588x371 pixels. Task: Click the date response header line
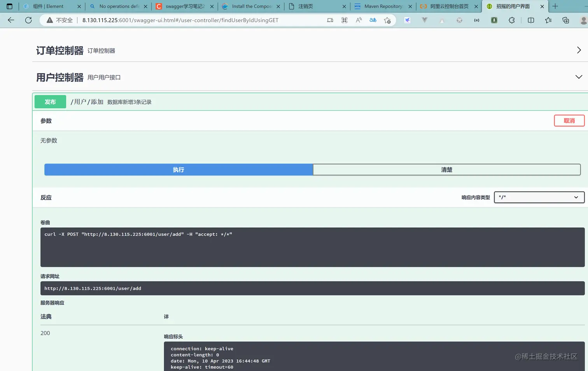pos(220,361)
